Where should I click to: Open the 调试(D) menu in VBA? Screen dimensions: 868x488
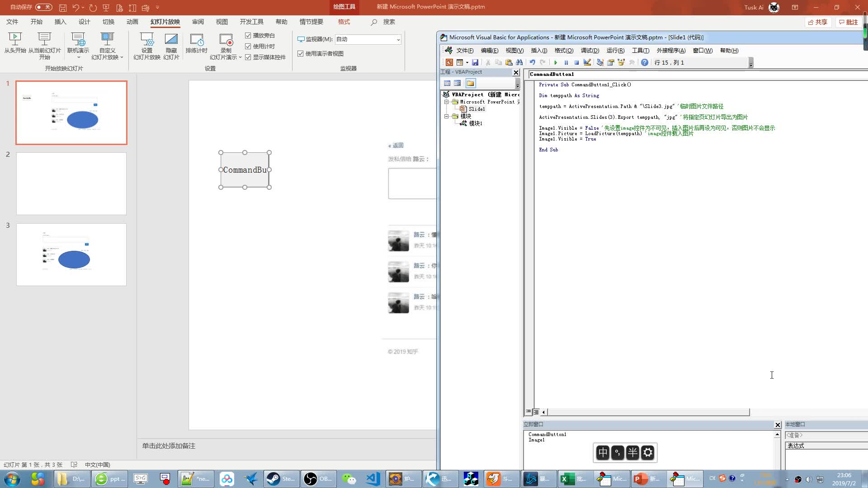590,50
